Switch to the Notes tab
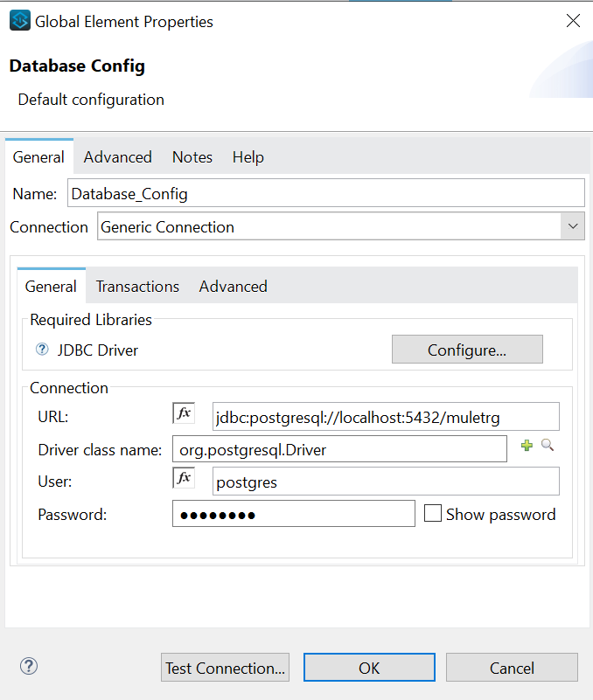 (192, 157)
